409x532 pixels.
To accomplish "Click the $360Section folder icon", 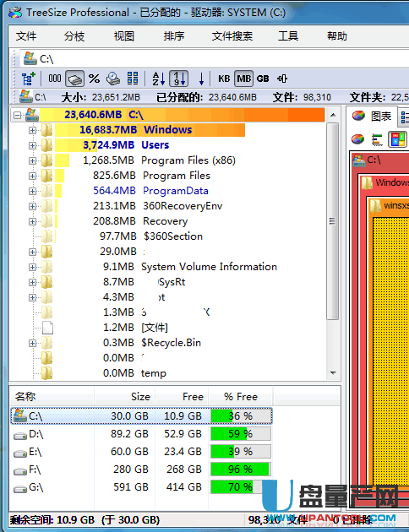I will (x=46, y=236).
